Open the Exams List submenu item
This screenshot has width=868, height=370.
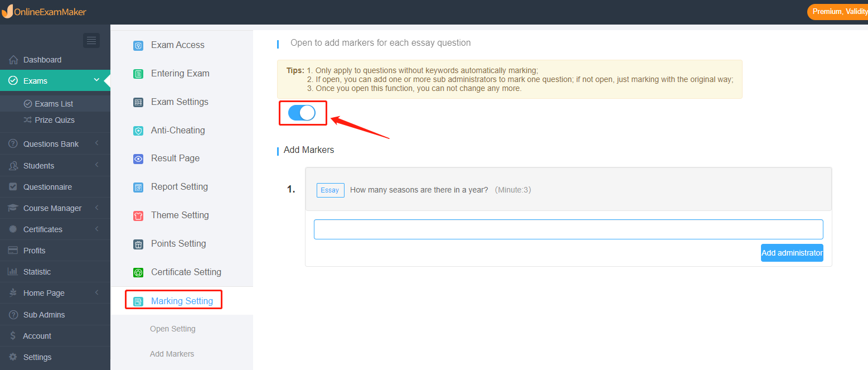pos(55,104)
